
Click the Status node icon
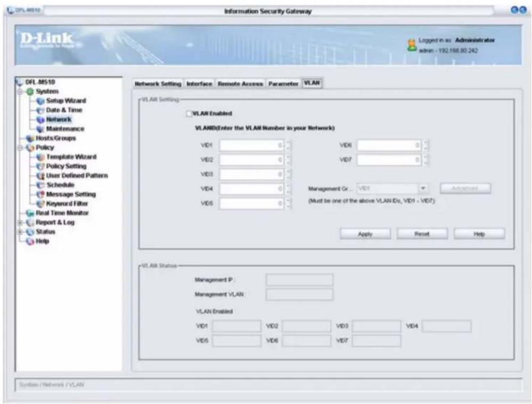click(x=30, y=232)
